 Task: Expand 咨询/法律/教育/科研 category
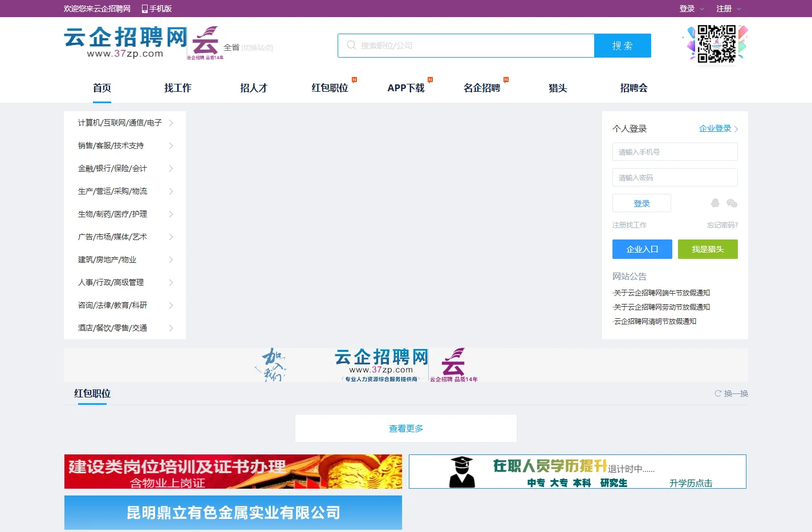(125, 305)
